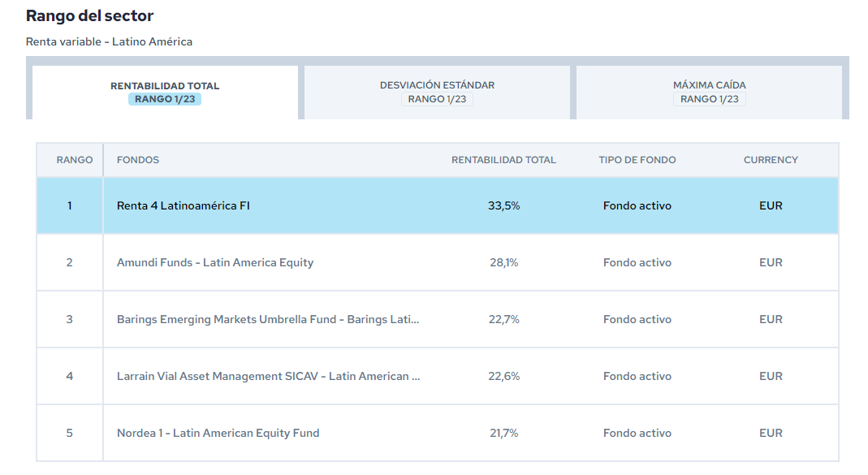The width and height of the screenshot is (868, 475).
Task: Click the Rango column header
Action: [74, 160]
